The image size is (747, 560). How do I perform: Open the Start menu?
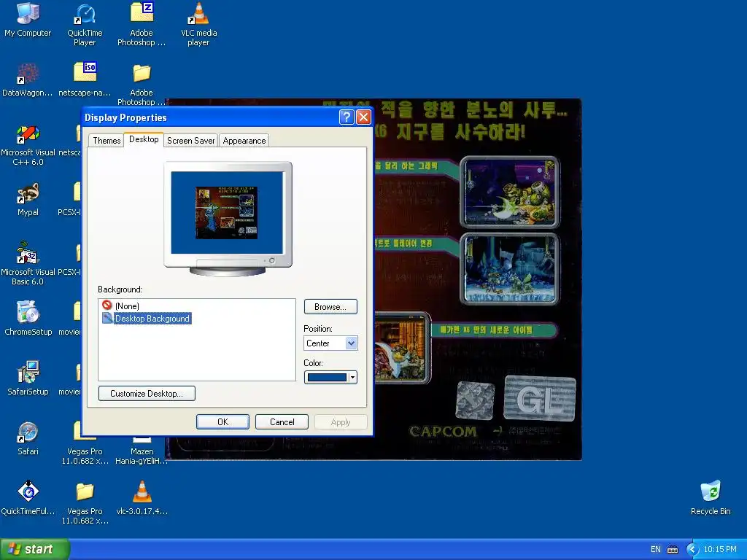tap(35, 549)
